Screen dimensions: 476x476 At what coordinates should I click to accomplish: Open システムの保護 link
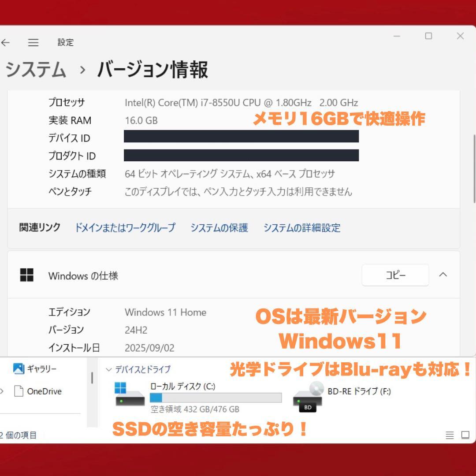(x=219, y=228)
